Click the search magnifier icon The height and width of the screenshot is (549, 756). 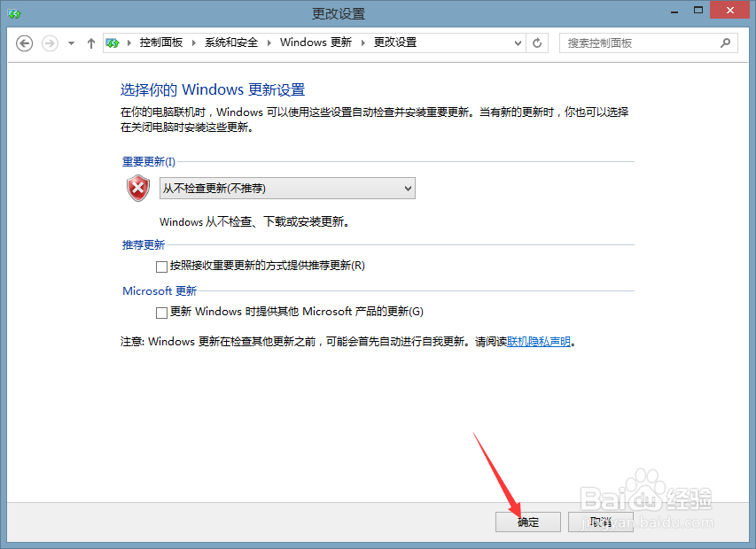pos(725,43)
